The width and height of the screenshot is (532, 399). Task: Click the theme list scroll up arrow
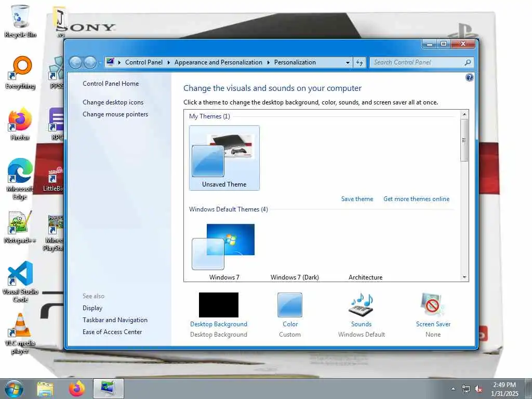[x=464, y=114]
